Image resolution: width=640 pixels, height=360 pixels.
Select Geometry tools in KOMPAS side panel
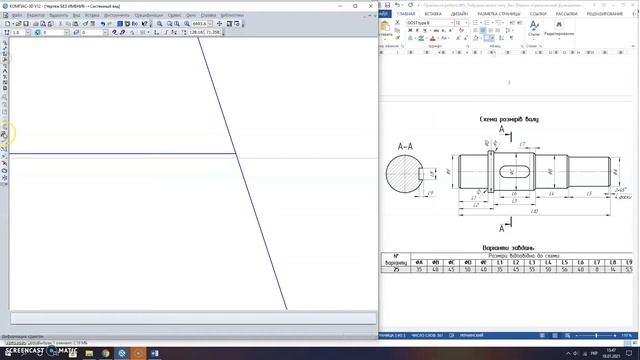(5, 43)
